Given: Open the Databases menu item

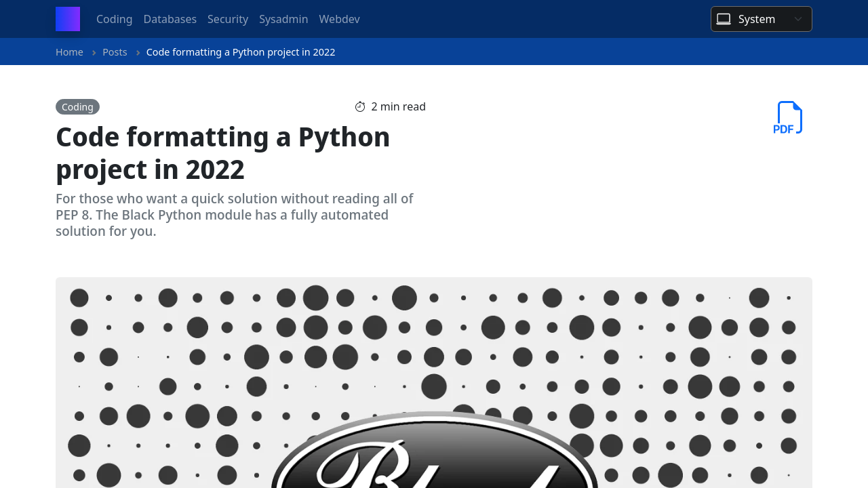Looking at the screenshot, I should tap(170, 19).
